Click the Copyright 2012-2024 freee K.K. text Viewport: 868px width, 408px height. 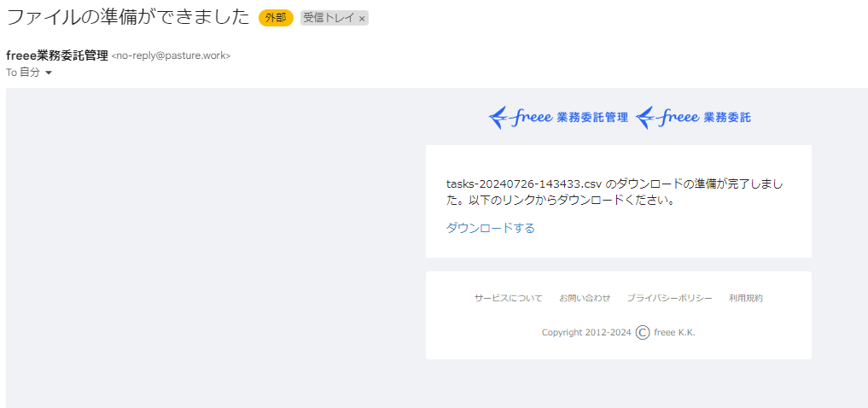point(618,332)
